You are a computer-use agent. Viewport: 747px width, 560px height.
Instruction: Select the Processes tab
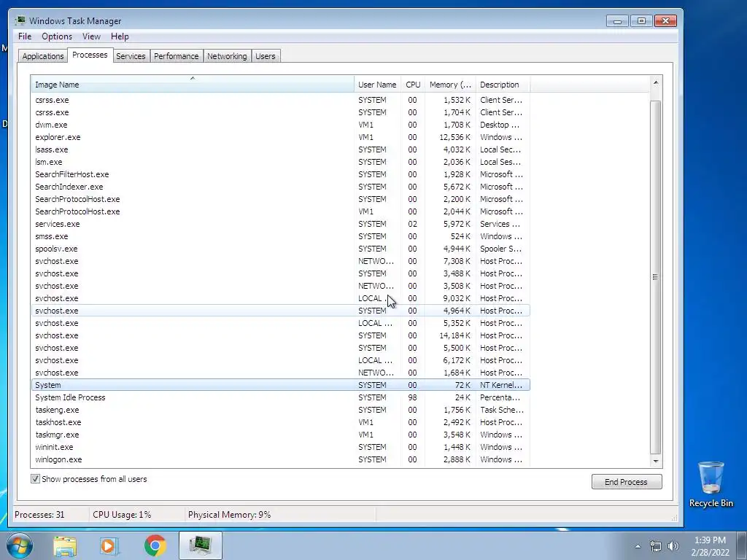pyautogui.click(x=90, y=55)
